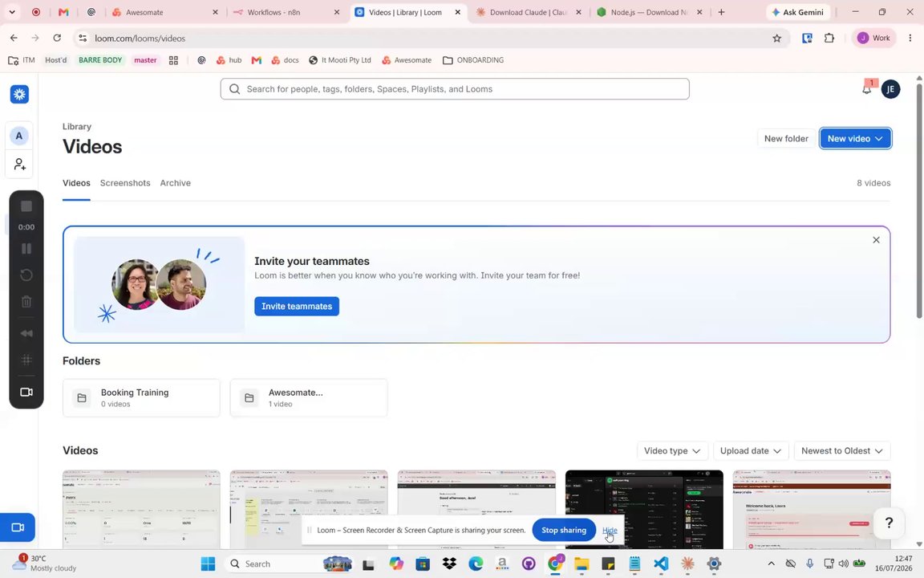Switch to the Awesomate browser tab
This screenshot has width=924, height=578.
click(x=165, y=12)
